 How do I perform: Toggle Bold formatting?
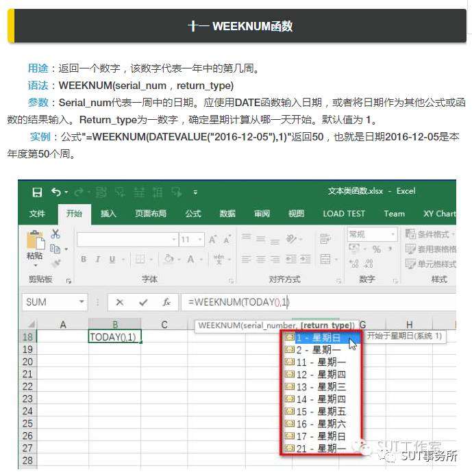(84, 260)
